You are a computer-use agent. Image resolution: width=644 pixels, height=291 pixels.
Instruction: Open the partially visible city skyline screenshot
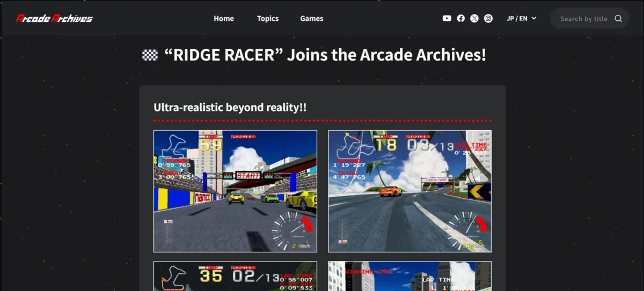coord(410,276)
